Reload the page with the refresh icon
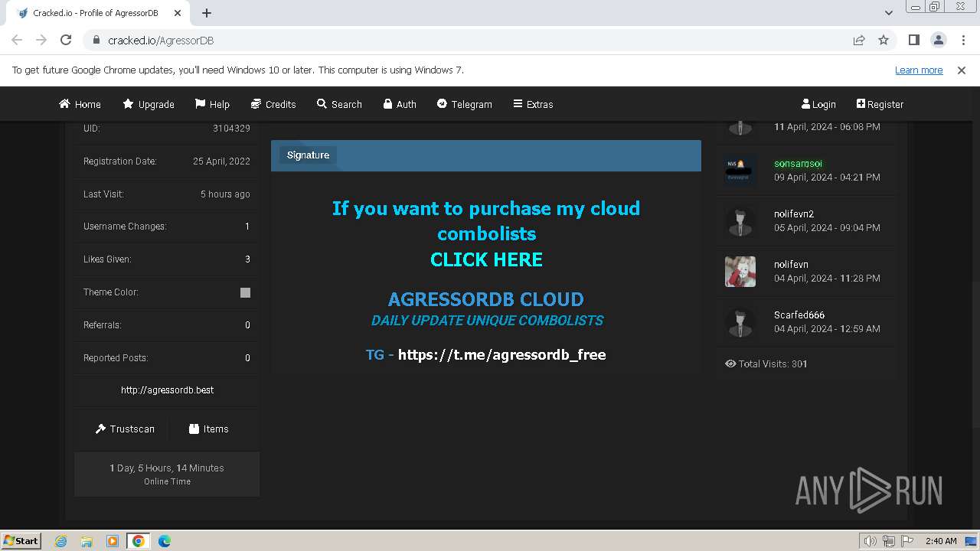 point(66,40)
